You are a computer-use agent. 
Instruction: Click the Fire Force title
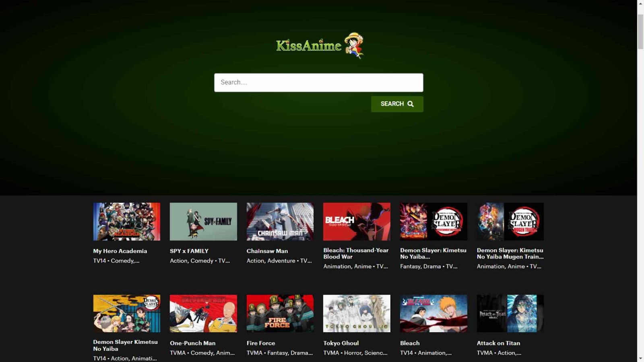pyautogui.click(x=261, y=343)
